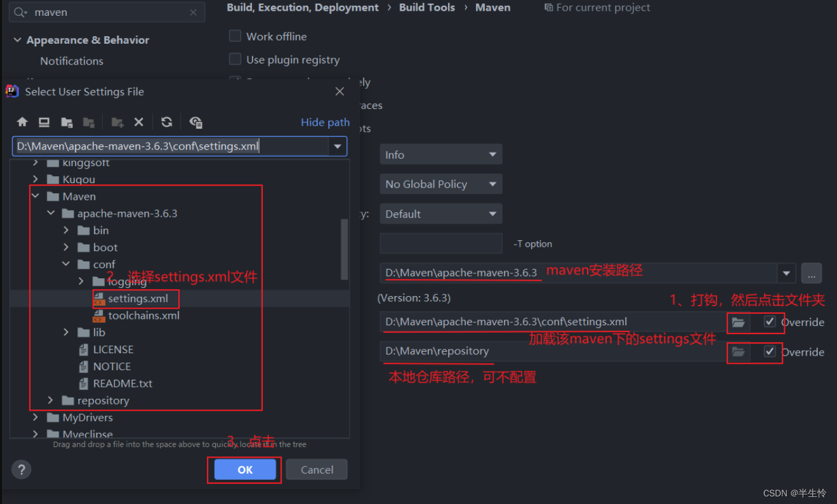Screen dimensions: 837x504
Task: Open help with the question mark button
Action: tap(22, 470)
